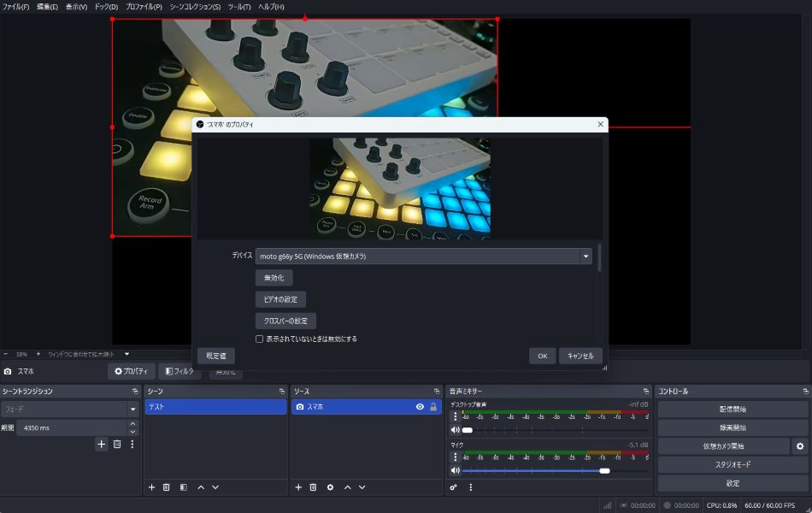Viewport: 812px width, 513px height.
Task: Toggle the lock on スマホ source
Action: [433, 407]
